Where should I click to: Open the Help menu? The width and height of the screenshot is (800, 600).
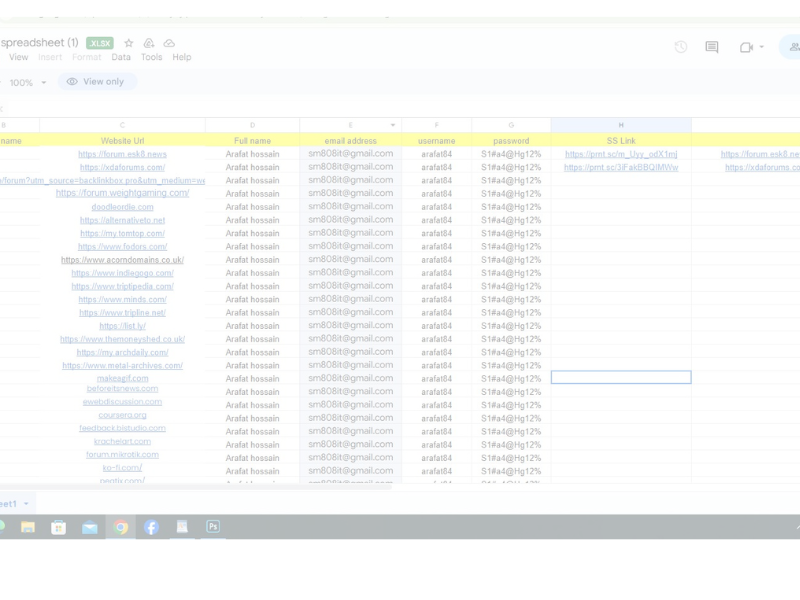(x=181, y=58)
